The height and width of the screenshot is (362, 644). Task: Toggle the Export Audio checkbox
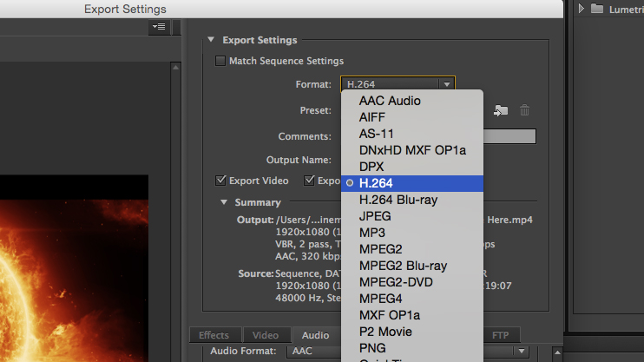tap(309, 181)
